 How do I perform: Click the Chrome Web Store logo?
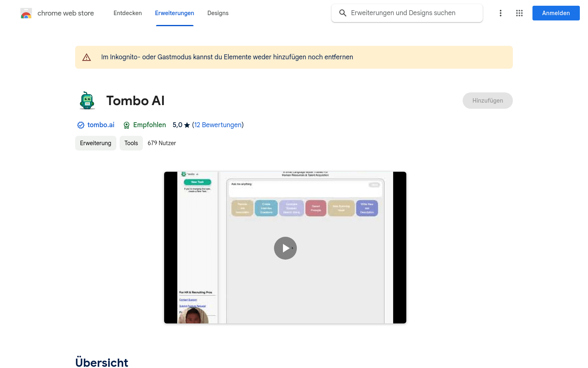tap(26, 13)
